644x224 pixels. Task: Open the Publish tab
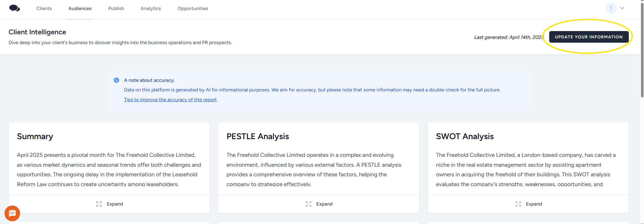point(116,9)
